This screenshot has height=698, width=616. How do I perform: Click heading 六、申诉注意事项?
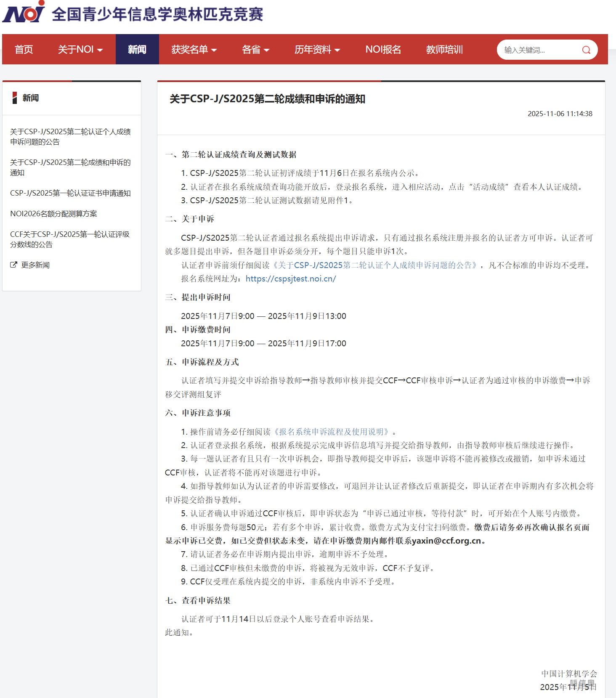(x=198, y=413)
